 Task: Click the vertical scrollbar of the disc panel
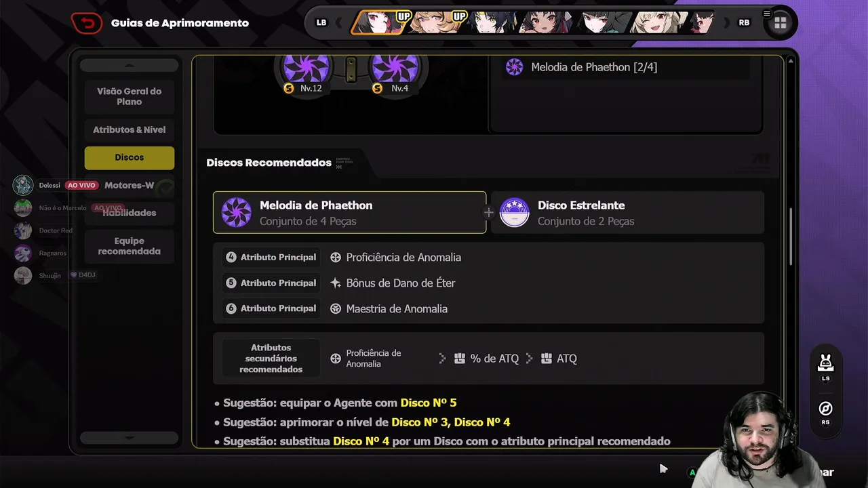tap(789, 237)
